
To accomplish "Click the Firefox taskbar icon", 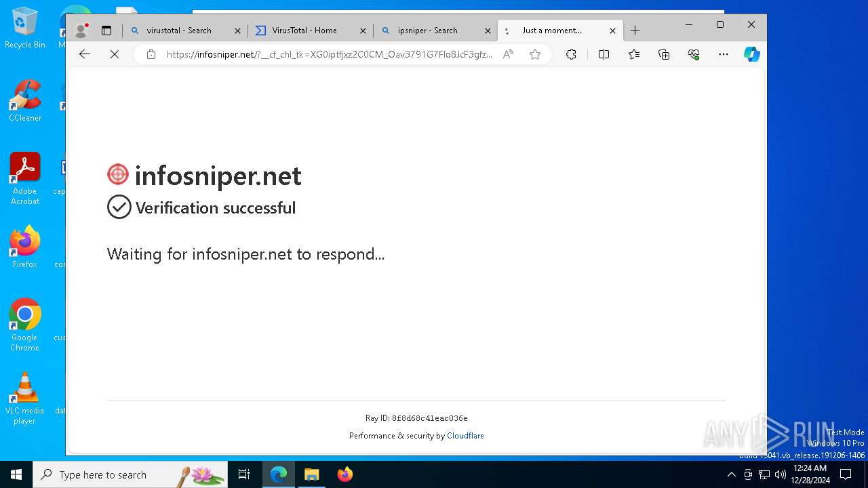I will tap(344, 474).
